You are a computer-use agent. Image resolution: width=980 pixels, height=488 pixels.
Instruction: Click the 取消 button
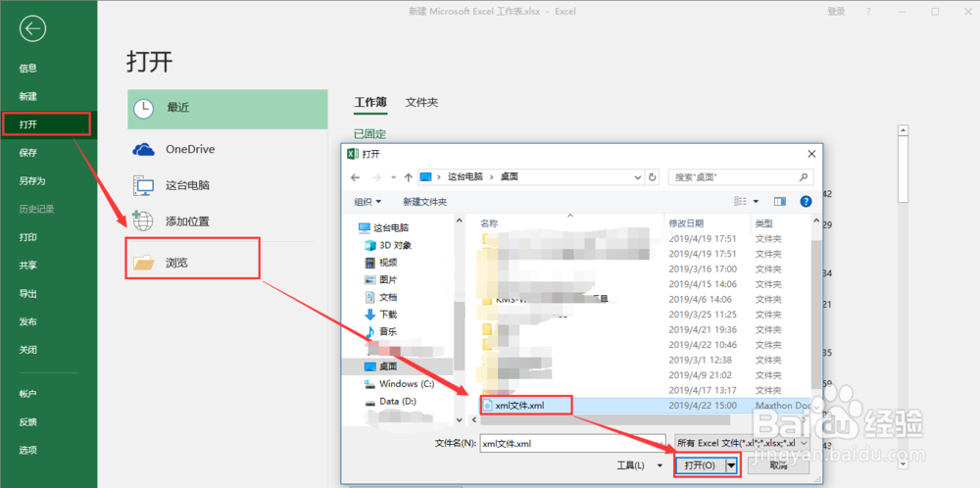click(779, 465)
